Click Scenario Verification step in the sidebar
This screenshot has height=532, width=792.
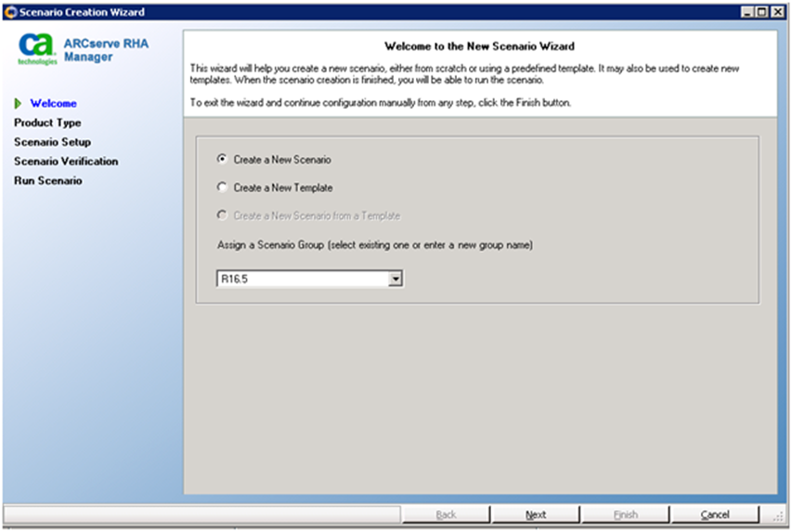click(x=66, y=162)
